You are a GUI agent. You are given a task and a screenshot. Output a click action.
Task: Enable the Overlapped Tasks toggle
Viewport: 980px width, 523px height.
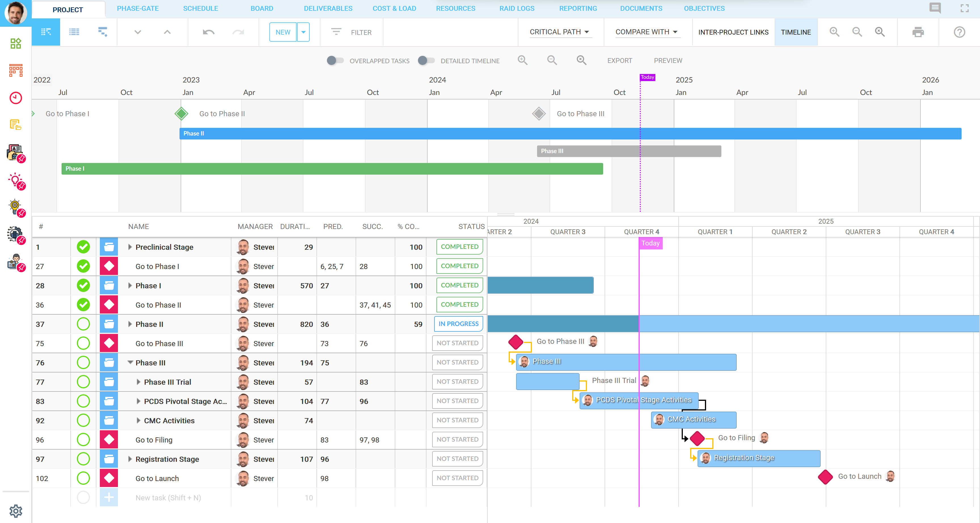335,60
